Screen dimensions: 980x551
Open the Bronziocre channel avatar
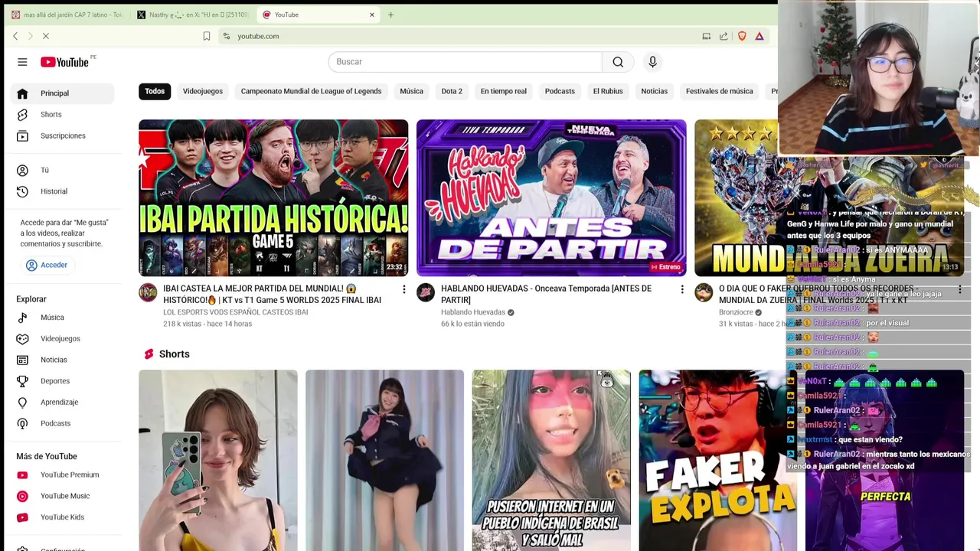click(704, 292)
